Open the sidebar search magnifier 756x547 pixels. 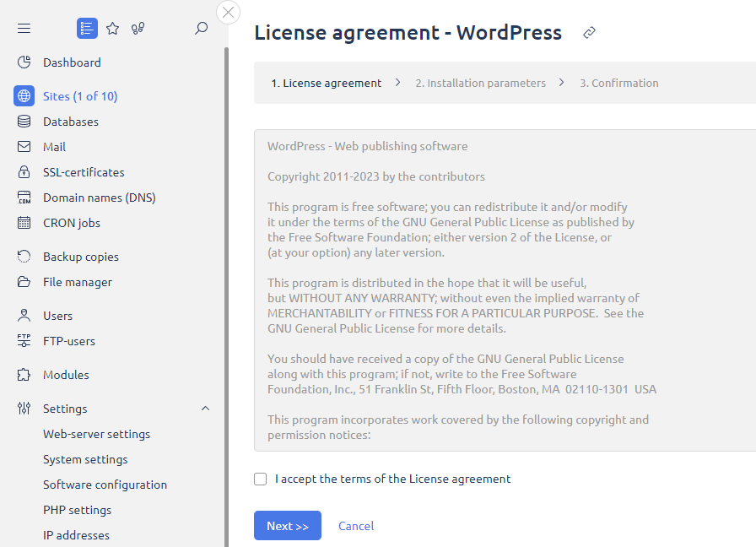pyautogui.click(x=201, y=29)
